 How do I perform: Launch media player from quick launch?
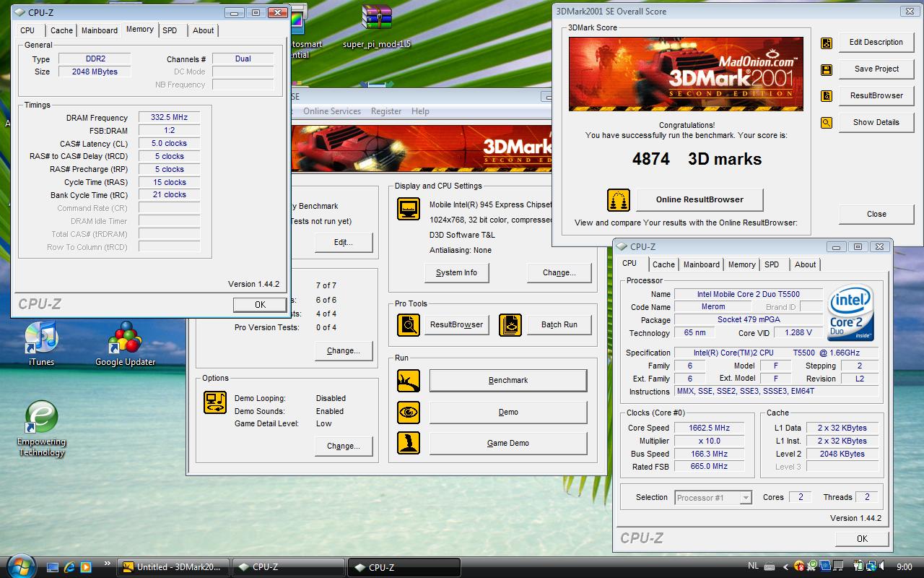(x=86, y=567)
